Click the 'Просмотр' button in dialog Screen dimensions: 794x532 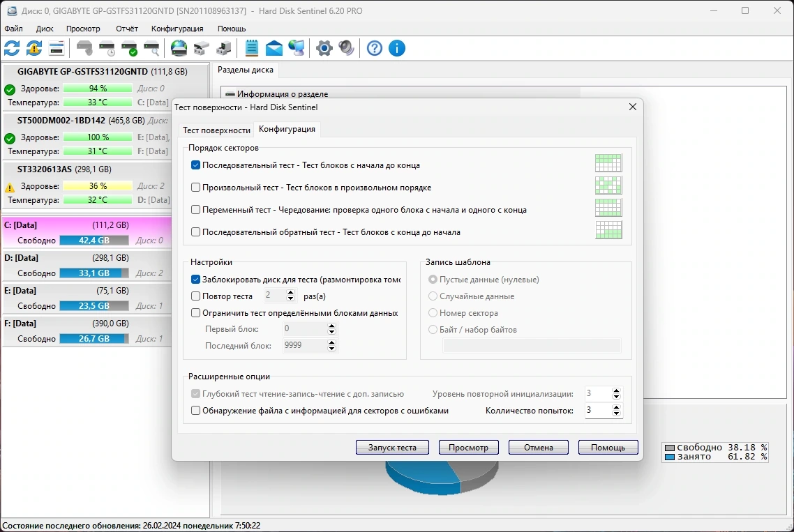(x=468, y=448)
